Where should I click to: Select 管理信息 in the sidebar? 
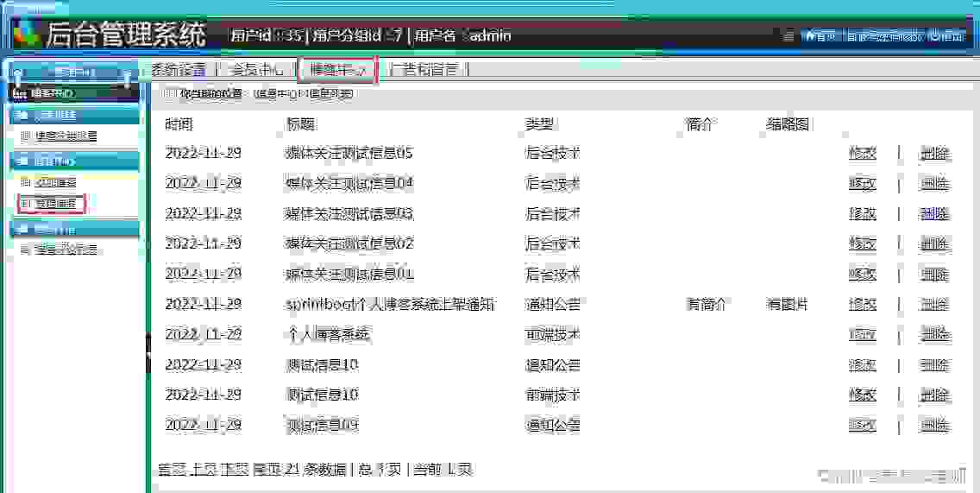coord(56,204)
